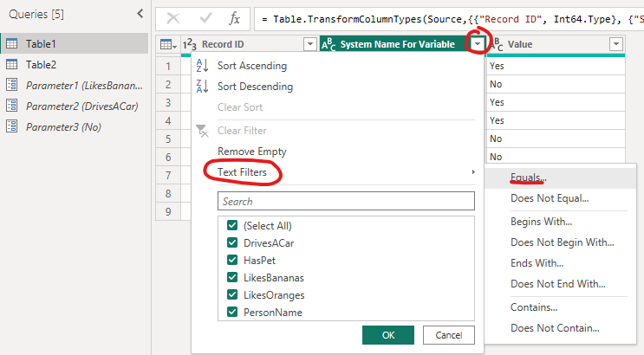Click Cancel in the filter menu
This screenshot has width=644, height=355.
448,335
